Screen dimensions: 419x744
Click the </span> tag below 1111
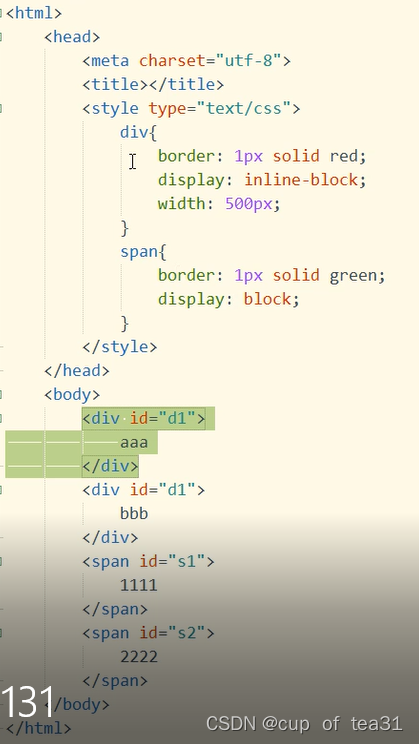tap(115, 609)
